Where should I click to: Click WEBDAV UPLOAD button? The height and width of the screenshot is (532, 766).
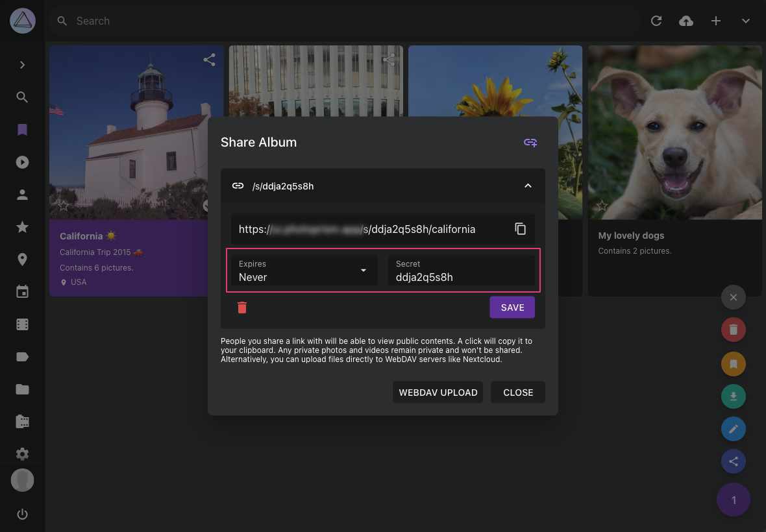pyautogui.click(x=438, y=393)
